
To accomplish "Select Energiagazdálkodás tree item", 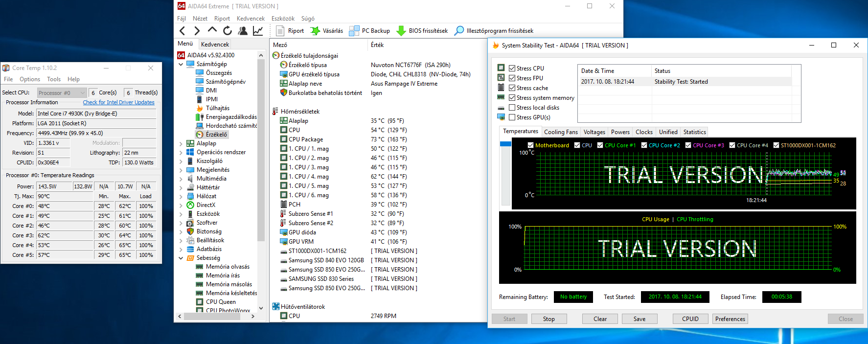I will [x=231, y=117].
